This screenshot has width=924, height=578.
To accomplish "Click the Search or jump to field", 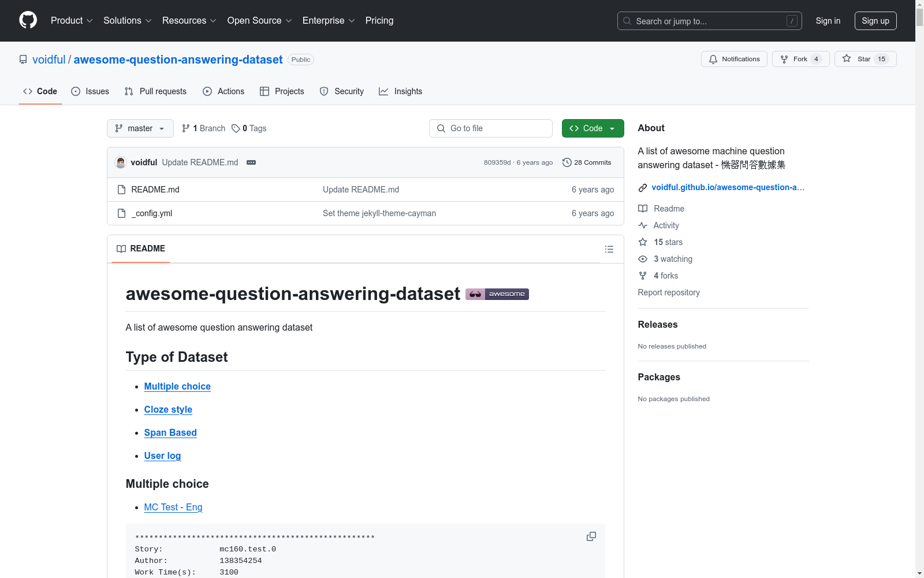I will 710,21.
